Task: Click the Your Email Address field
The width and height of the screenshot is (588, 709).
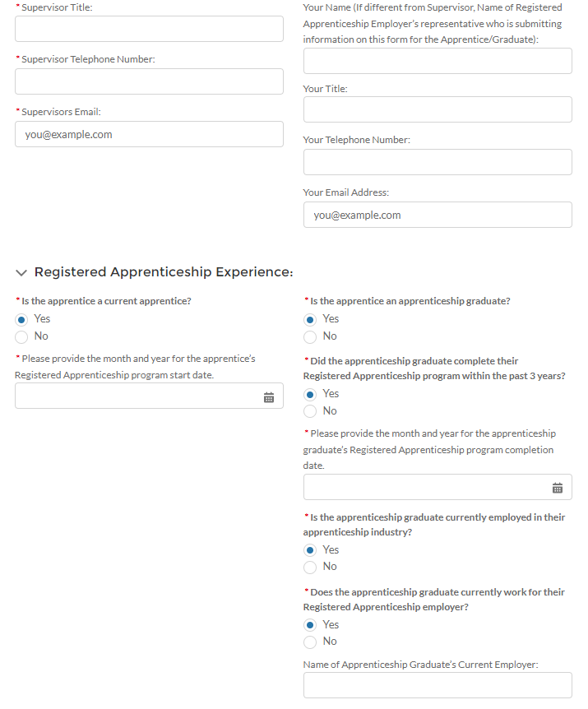Action: (x=438, y=215)
